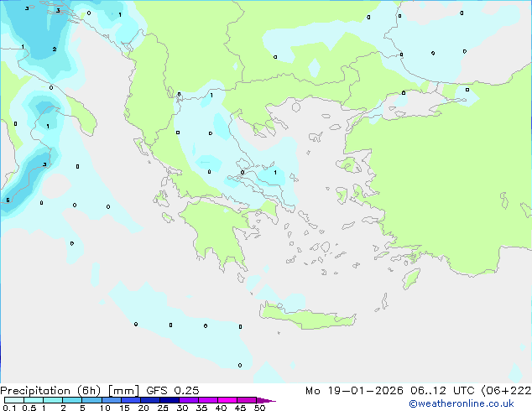Image resolution: width=532 pixels, height=411 pixels.
Task: Pick the legend swatch for 0.1–0.5 mm
Action: click(x=14, y=400)
